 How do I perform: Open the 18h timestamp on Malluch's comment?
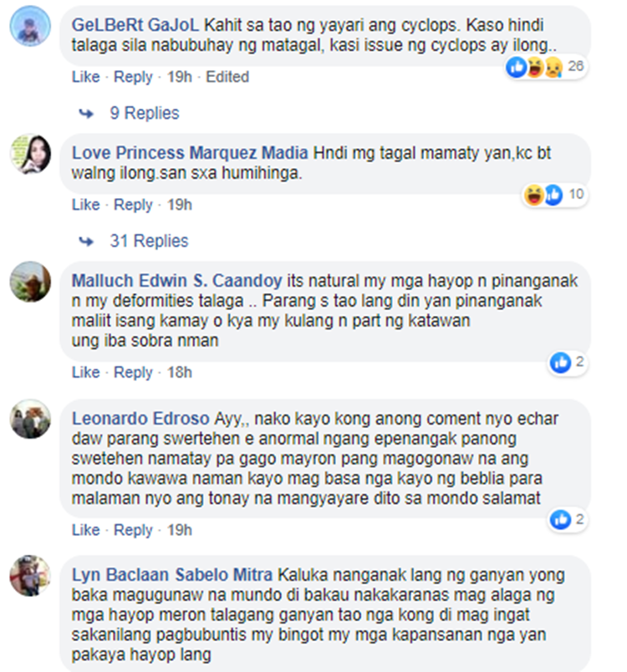(179, 373)
